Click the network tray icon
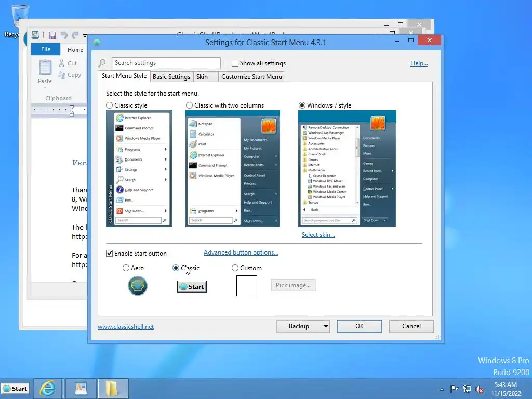The image size is (532, 399). [x=467, y=389]
